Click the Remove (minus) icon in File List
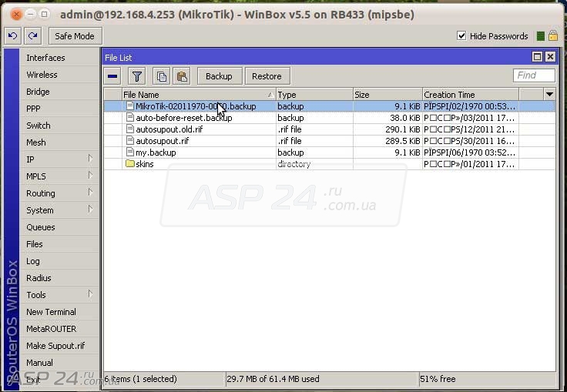 click(112, 76)
